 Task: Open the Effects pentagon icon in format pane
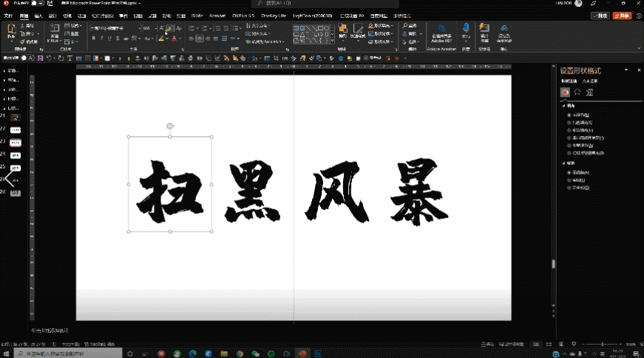tap(577, 92)
